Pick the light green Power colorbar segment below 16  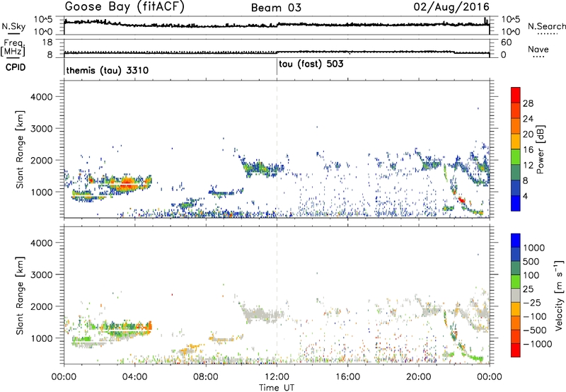516,156
